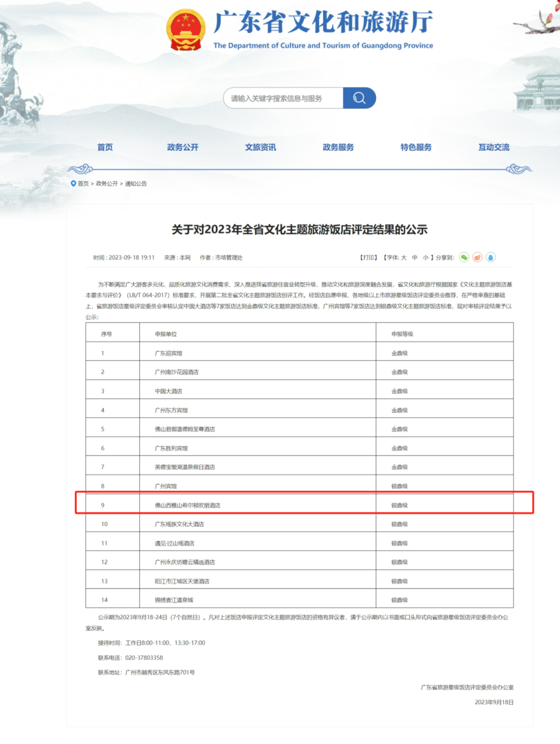The width and height of the screenshot is (560, 744).
Task: Open the 政务公开 navigation menu
Action: (183, 147)
